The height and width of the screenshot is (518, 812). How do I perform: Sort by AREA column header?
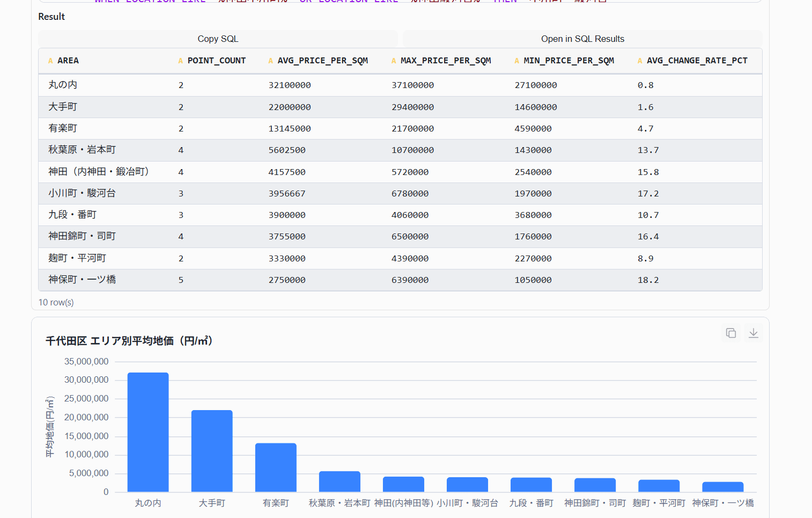(68, 61)
